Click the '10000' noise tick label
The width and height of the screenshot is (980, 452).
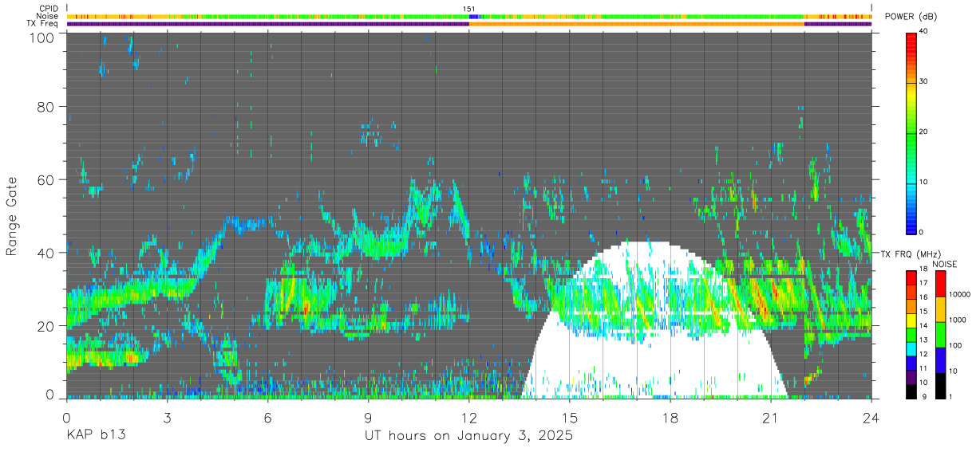pyautogui.click(x=960, y=294)
